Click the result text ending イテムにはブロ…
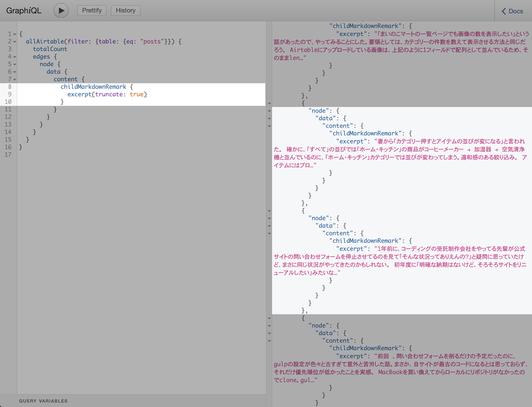Screen dimensions: 532x407 [x=296, y=165]
